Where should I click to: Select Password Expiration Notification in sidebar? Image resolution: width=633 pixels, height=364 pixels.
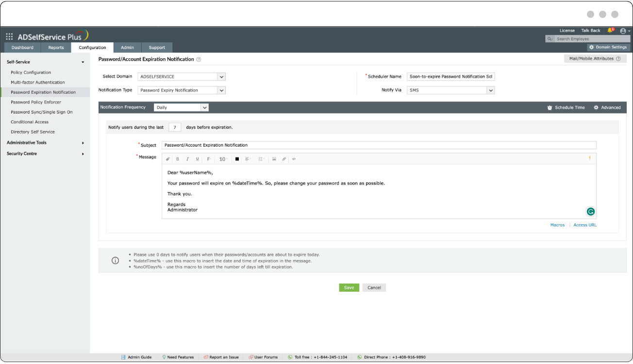point(45,92)
